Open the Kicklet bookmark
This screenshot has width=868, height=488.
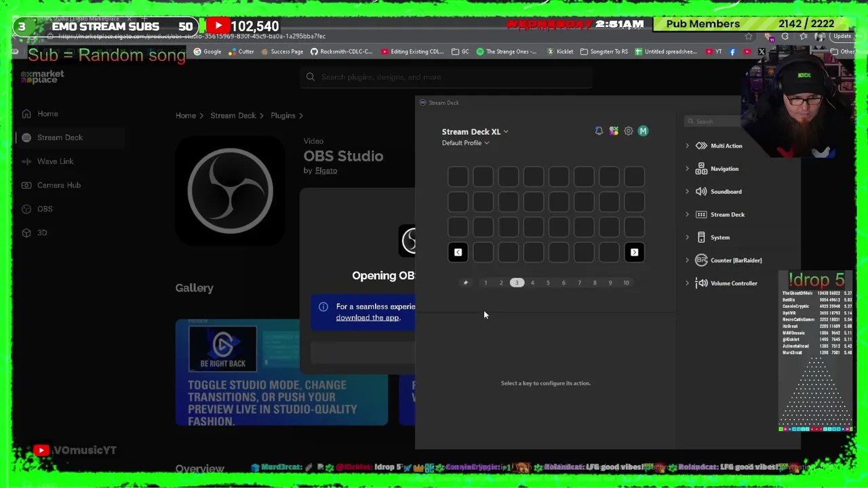(x=560, y=52)
